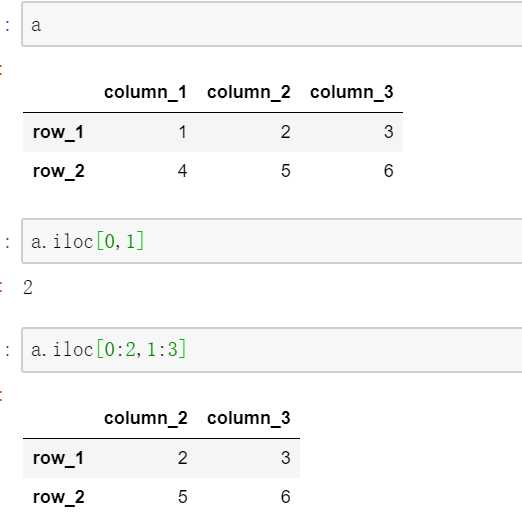Click value 5 in the sliced table
This screenshot has height=525, width=522.
182,497
